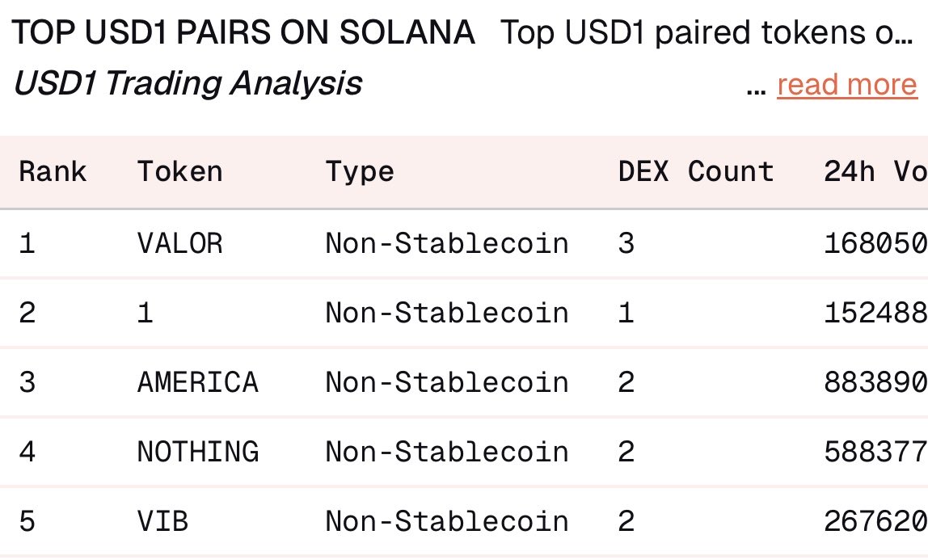The image size is (928, 560).
Task: Click VALOR's Non-Stablecoin type cell
Action: (x=446, y=243)
